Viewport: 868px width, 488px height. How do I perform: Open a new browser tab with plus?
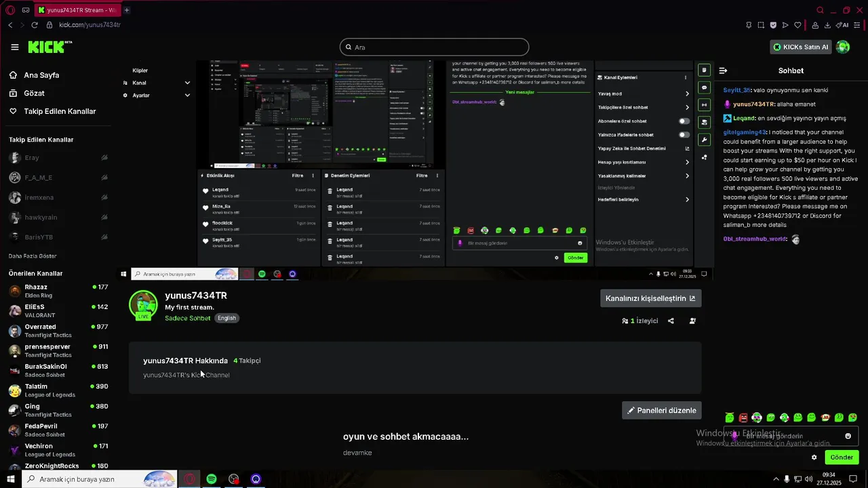pos(127,10)
